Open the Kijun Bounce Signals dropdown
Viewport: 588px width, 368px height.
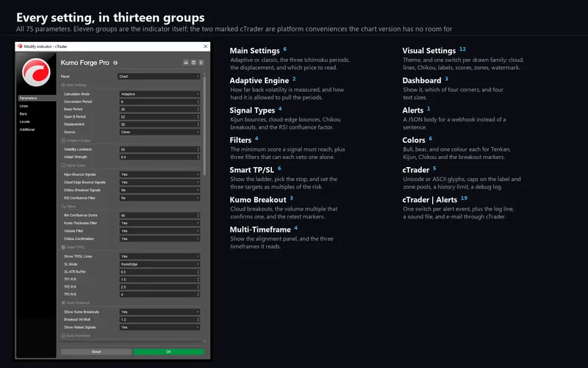coord(159,174)
